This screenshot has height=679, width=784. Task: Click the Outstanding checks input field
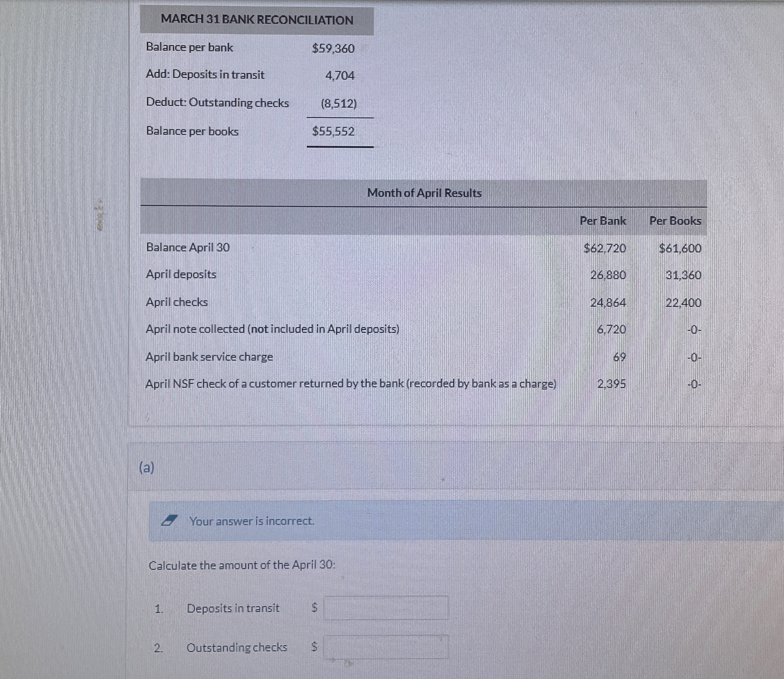pos(386,647)
